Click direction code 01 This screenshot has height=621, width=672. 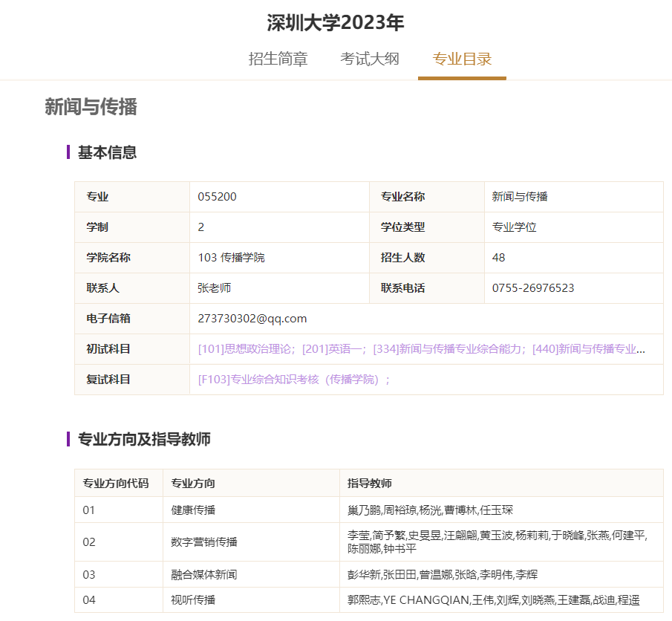click(88, 510)
